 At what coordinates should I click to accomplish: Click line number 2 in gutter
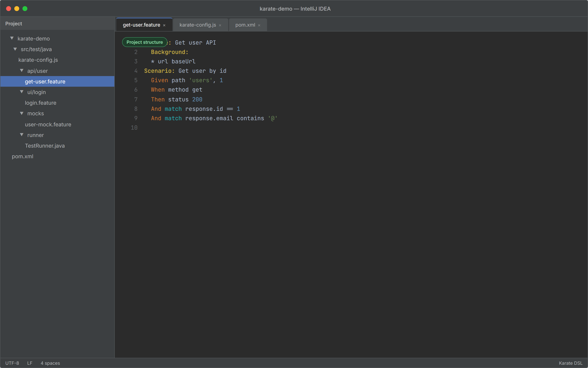(x=136, y=52)
